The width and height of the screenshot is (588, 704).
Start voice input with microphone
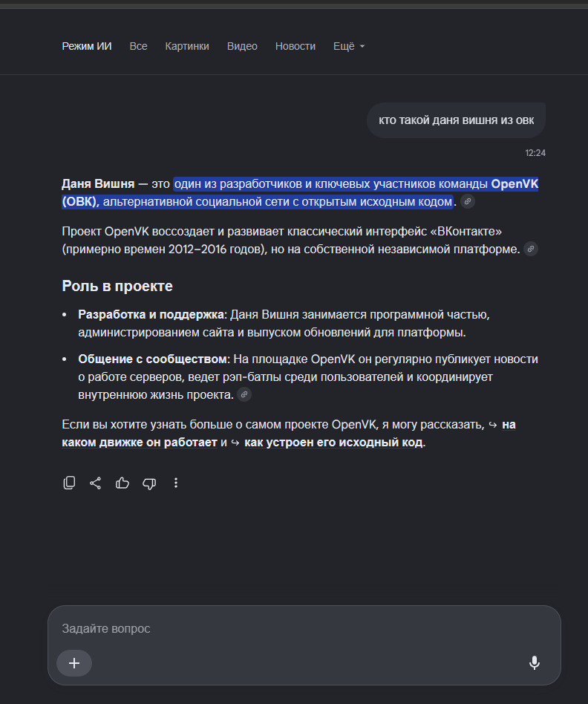pos(534,662)
